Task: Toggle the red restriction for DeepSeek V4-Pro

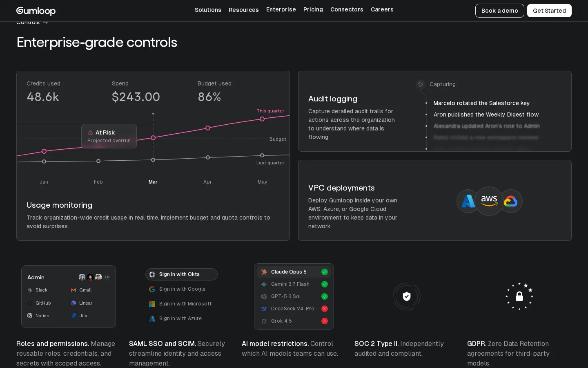Action: click(x=325, y=309)
